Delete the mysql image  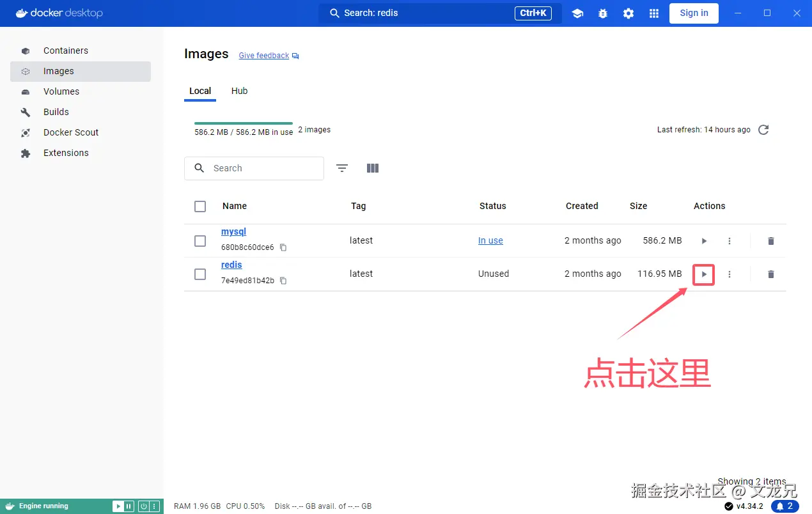point(770,241)
